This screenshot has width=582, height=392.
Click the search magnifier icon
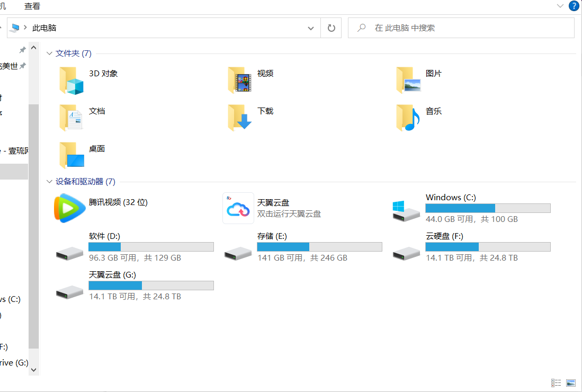click(x=362, y=28)
